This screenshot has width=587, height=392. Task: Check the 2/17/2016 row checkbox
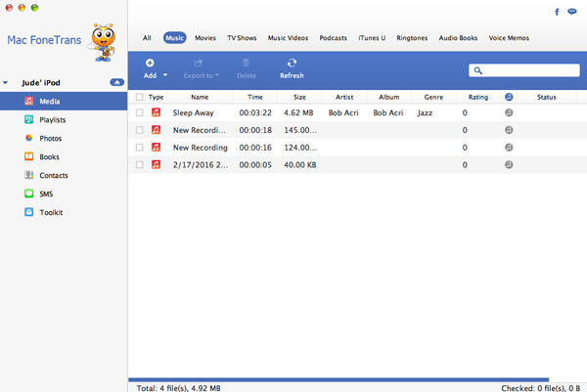click(x=139, y=164)
